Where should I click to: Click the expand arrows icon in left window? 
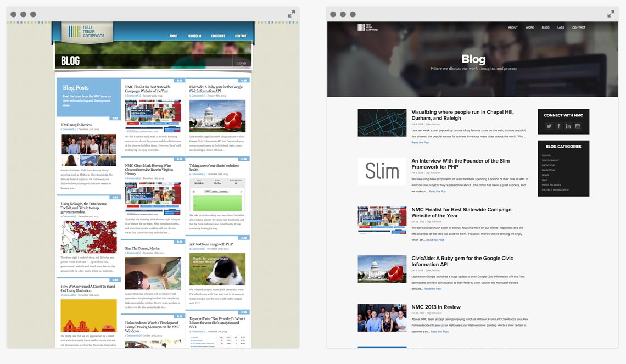tap(292, 14)
